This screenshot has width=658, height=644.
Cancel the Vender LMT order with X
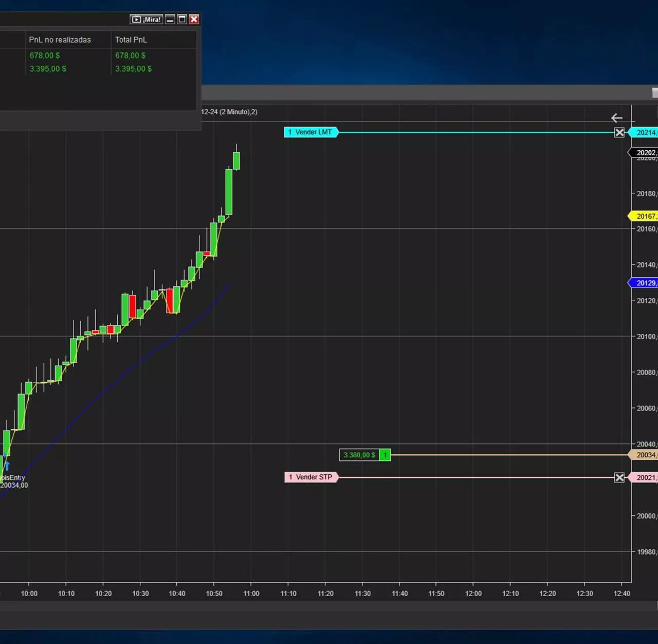619,133
